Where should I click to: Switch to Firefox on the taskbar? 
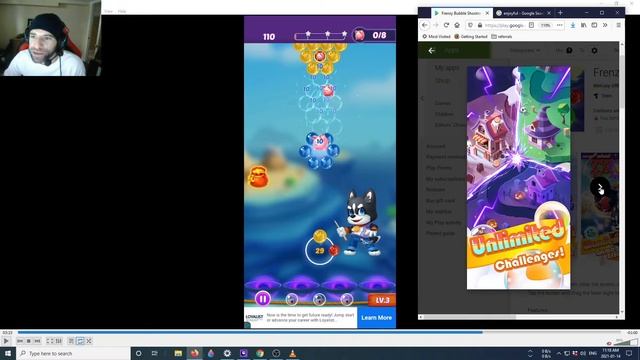pyautogui.click(x=195, y=353)
